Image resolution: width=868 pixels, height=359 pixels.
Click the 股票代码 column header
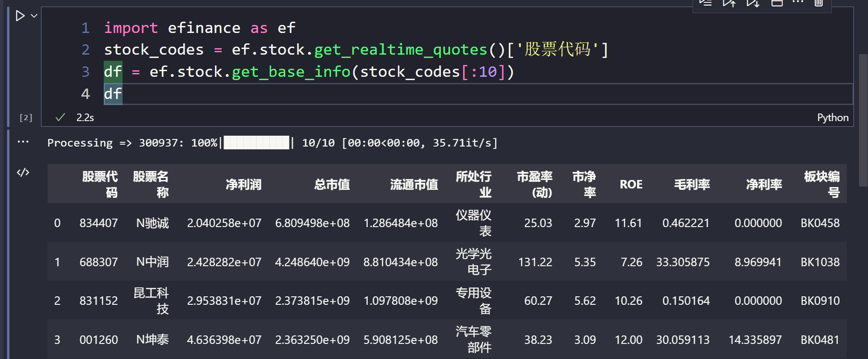click(100, 184)
